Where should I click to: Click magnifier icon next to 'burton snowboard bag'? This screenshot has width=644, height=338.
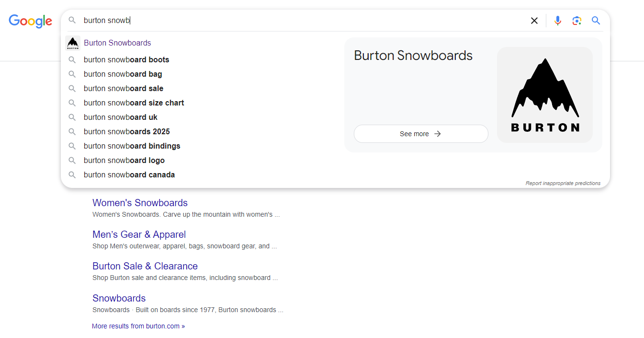pyautogui.click(x=72, y=74)
